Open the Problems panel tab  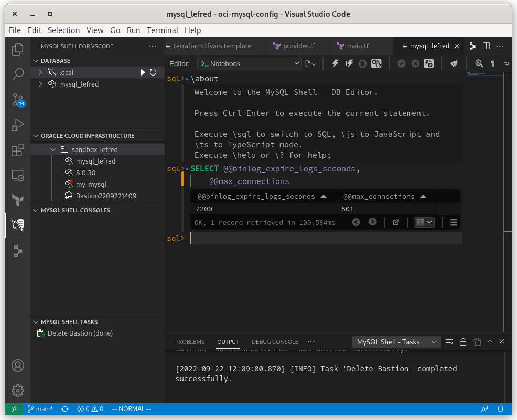coord(190,342)
